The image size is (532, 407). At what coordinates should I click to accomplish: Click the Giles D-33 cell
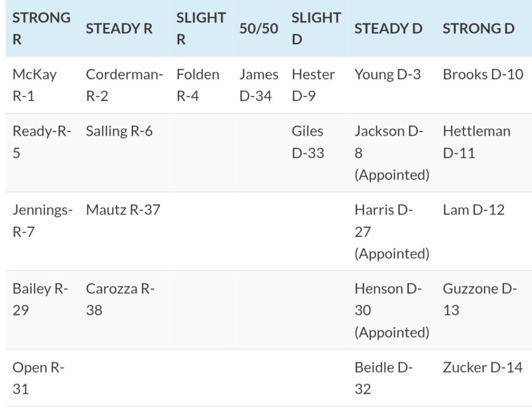coord(308,142)
